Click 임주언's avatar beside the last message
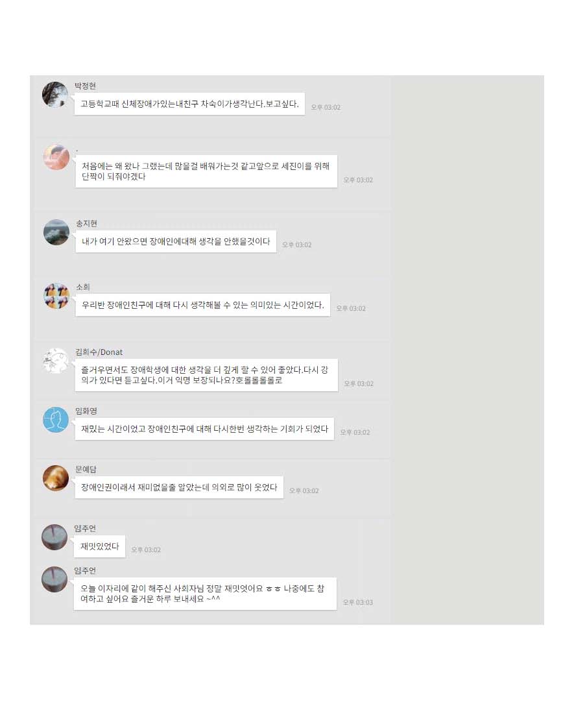 point(54,579)
